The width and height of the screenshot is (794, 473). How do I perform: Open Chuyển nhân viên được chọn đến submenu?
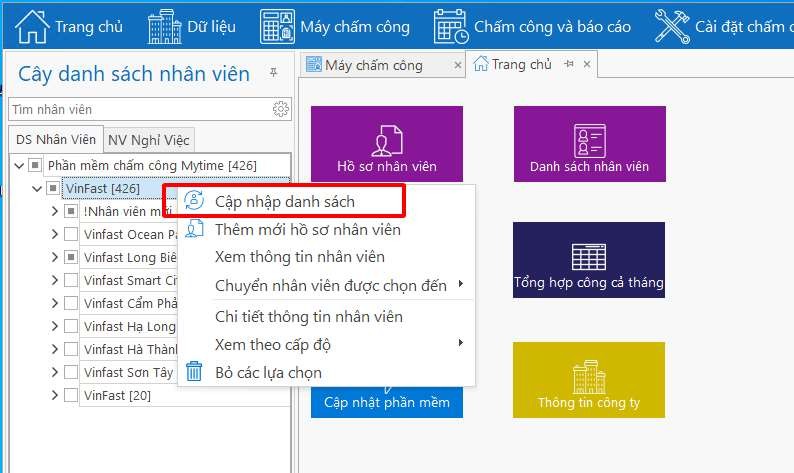[330, 286]
